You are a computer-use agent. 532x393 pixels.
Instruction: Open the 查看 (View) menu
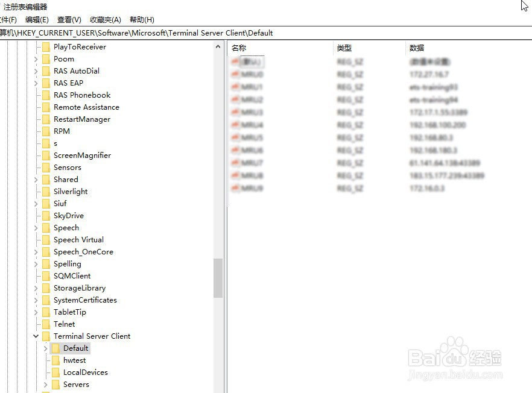click(68, 19)
